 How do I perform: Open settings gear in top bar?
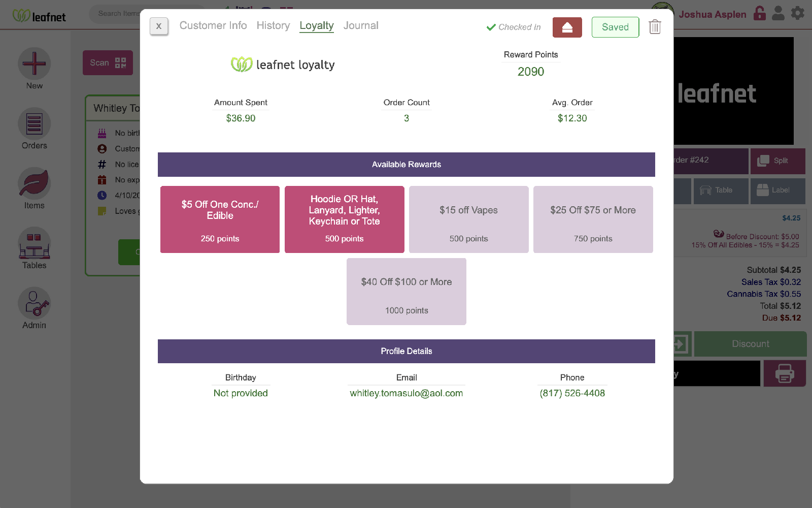[798, 13]
